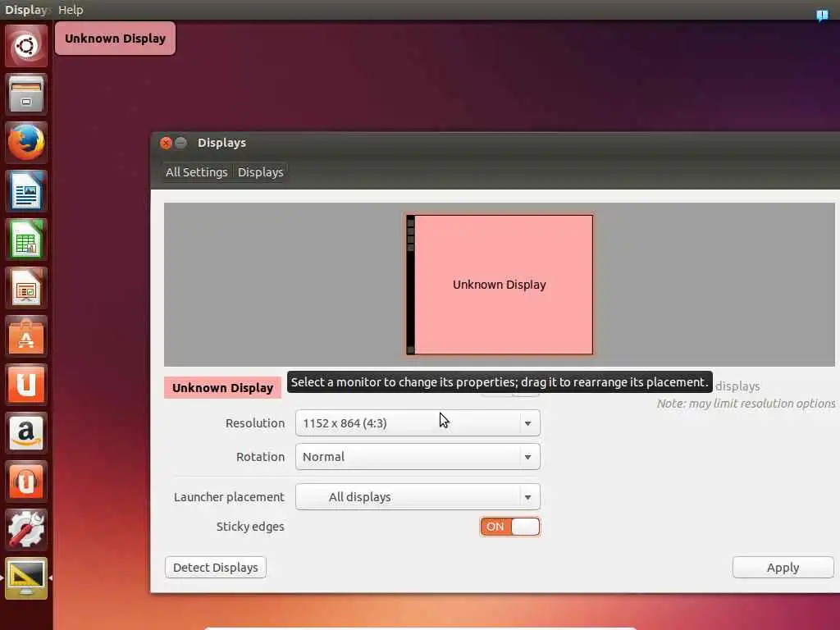Open the Displays menu in top bar
The image size is (840, 630).
(25, 10)
